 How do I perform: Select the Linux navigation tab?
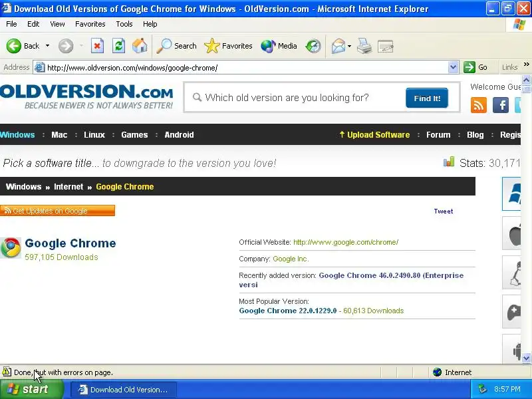click(94, 135)
